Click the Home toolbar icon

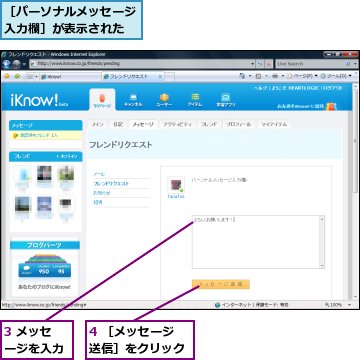(x=242, y=76)
